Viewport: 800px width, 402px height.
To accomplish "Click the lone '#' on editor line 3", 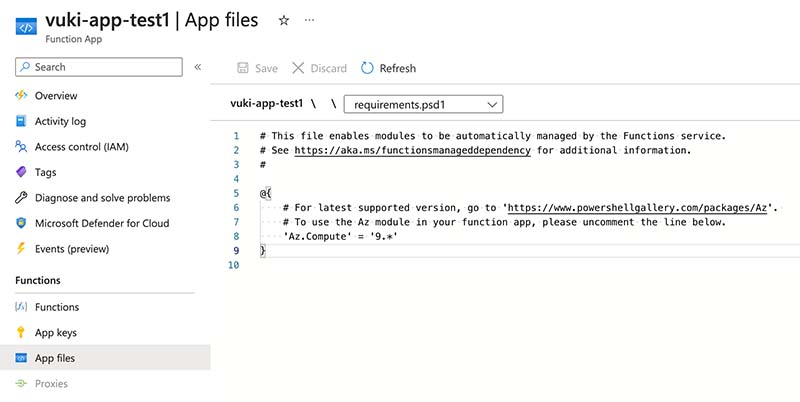I will [x=263, y=165].
